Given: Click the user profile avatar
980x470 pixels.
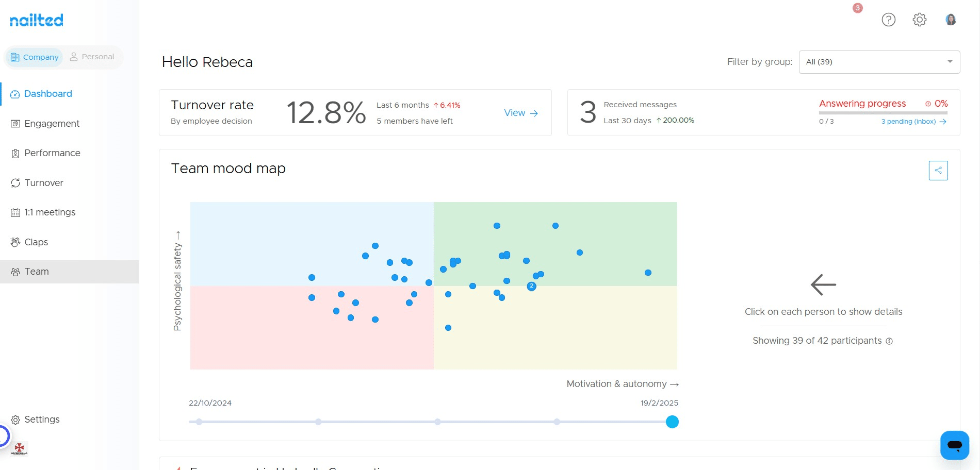Looking at the screenshot, I should pyautogui.click(x=951, y=20).
